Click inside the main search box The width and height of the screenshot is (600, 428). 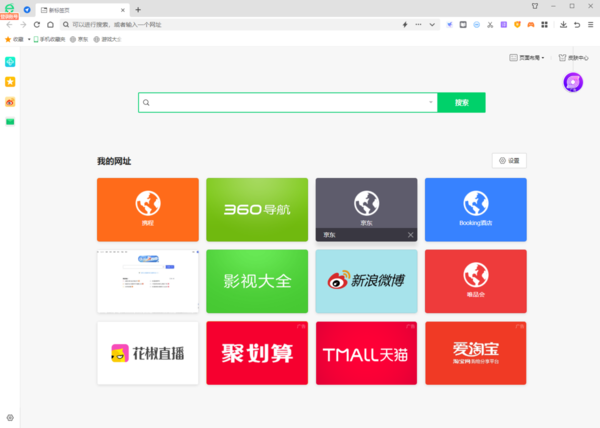[x=288, y=103]
